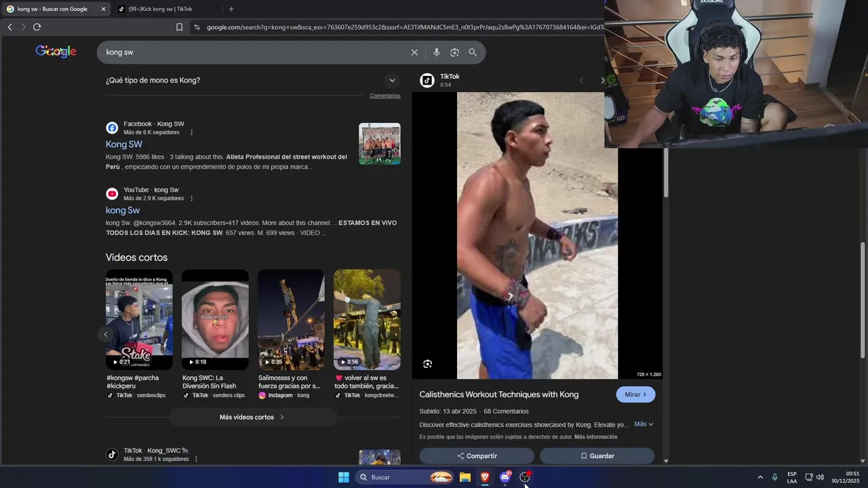The width and height of the screenshot is (868, 488).
Task: Open the Kong SW Facebook result link
Action: coord(124,144)
